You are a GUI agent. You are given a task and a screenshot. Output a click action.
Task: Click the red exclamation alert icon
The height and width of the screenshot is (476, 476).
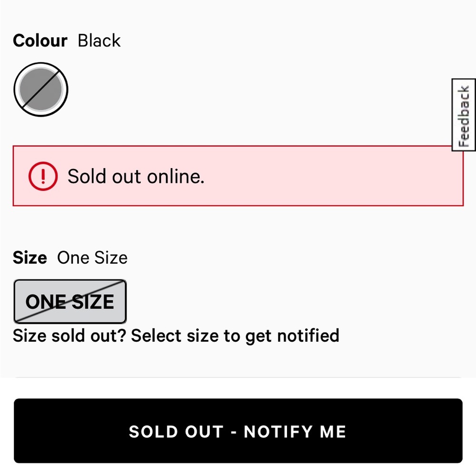(x=43, y=176)
